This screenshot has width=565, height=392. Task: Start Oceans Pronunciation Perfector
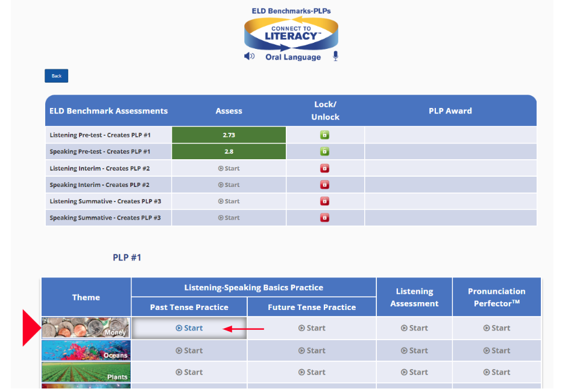tap(496, 350)
